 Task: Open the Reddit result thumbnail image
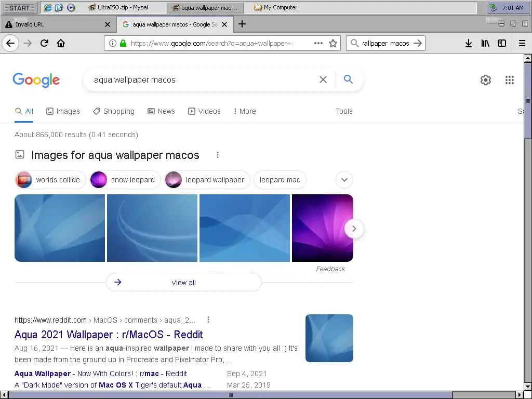(x=329, y=338)
